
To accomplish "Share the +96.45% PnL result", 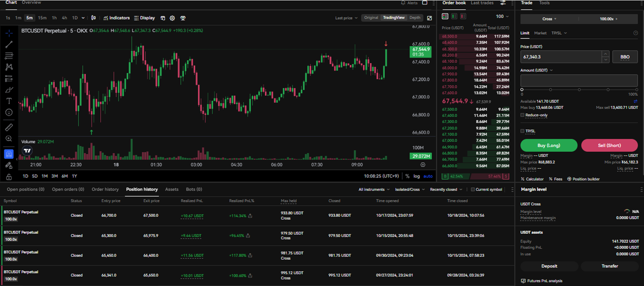I will 248,236.
